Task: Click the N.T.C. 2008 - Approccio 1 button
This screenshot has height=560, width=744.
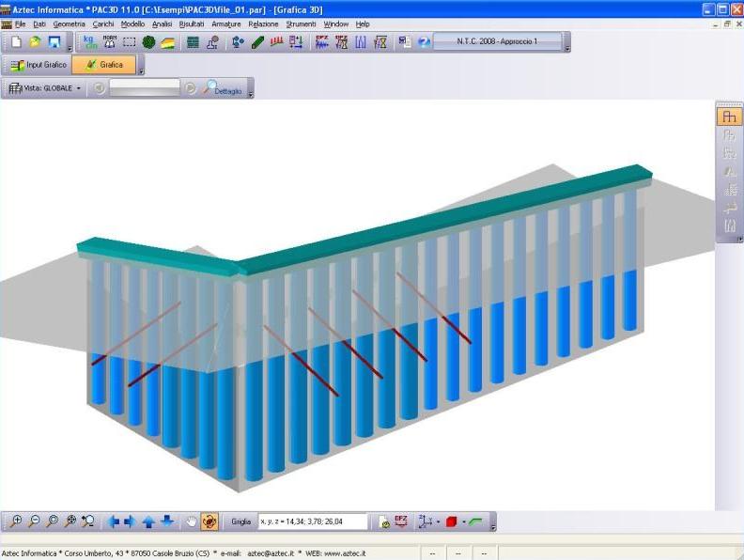Action: 497,42
